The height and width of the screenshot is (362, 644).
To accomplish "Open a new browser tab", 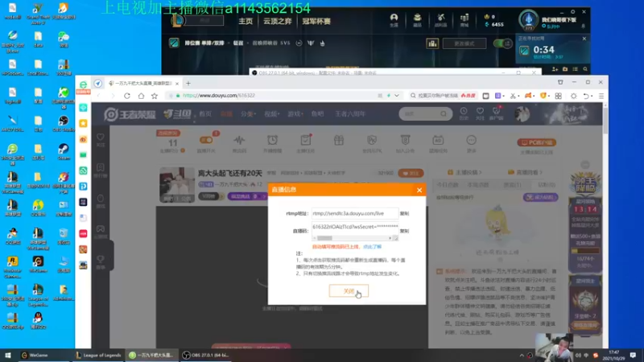I will point(188,84).
